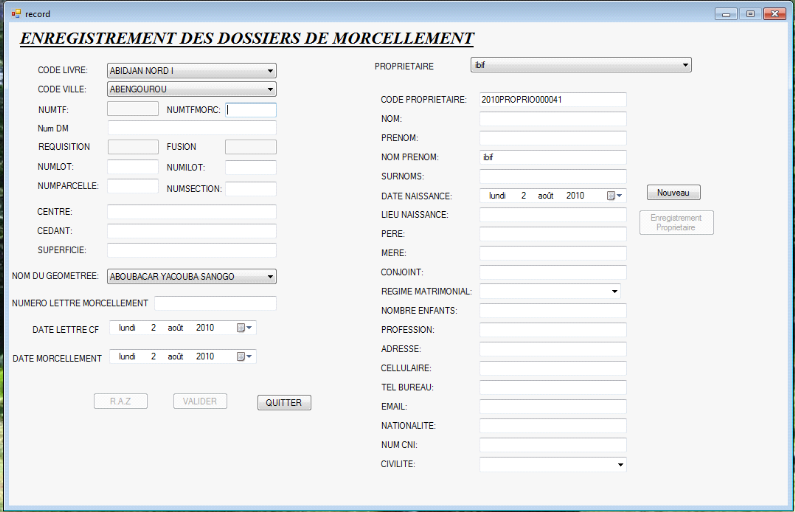Image resolution: width=795 pixels, height=512 pixels.
Task: Click the R.A.Z button
Action: tap(121, 401)
